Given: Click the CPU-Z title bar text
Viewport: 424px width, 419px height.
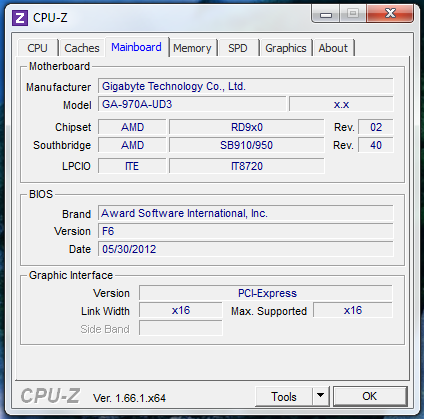Looking at the screenshot, I should [x=50, y=18].
